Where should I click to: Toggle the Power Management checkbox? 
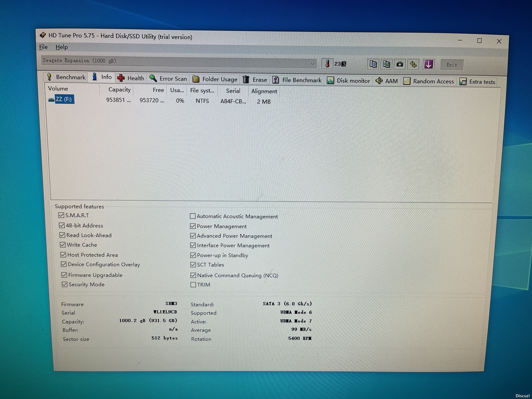click(x=193, y=226)
